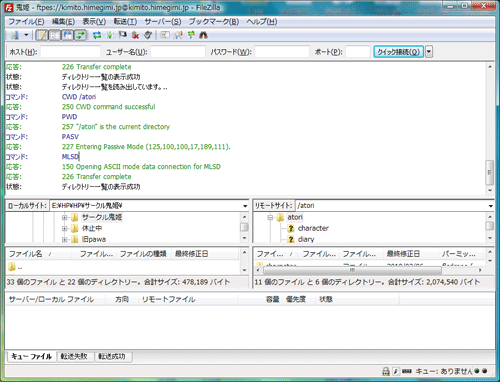Click the red activity indicator in status bar
Image resolution: width=500 pixels, height=382 pixels.
[x=485, y=371]
